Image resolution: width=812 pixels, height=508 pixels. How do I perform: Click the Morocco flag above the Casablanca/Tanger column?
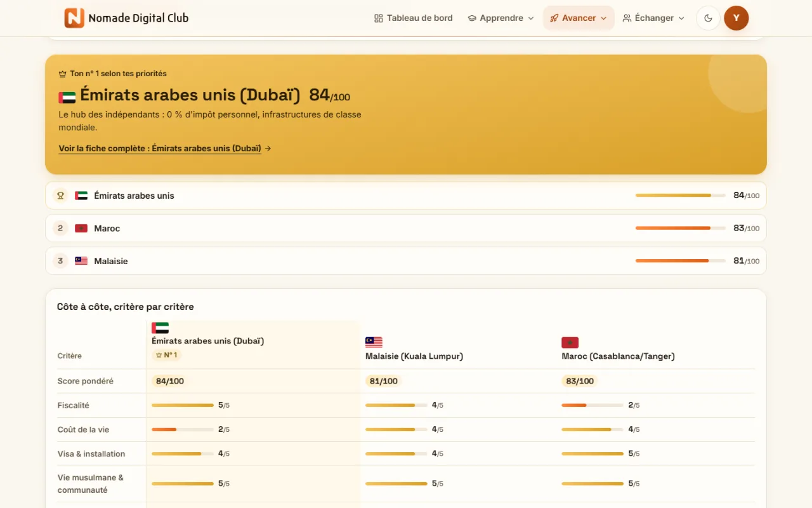coord(570,342)
